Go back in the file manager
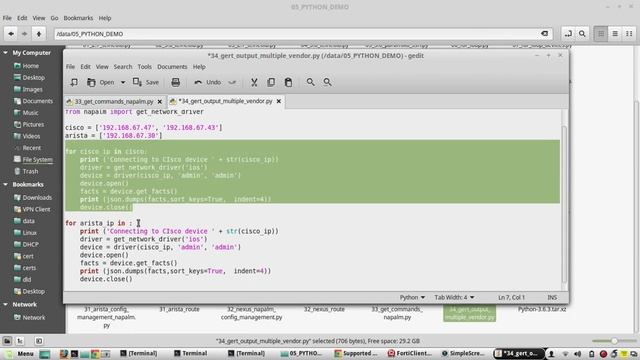Viewport: 640px width, 360px height. point(11,34)
